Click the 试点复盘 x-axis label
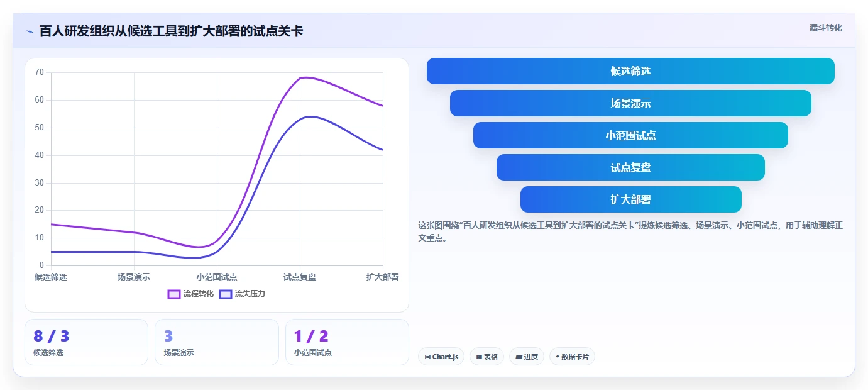 300,277
